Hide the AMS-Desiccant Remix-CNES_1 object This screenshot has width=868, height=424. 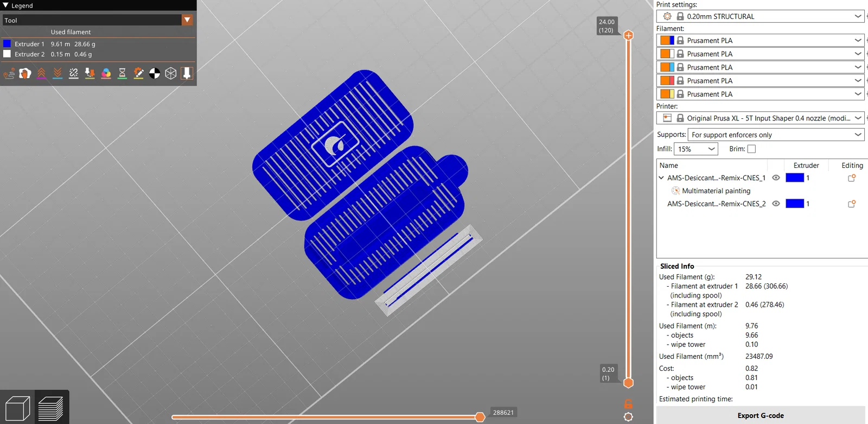(x=776, y=178)
